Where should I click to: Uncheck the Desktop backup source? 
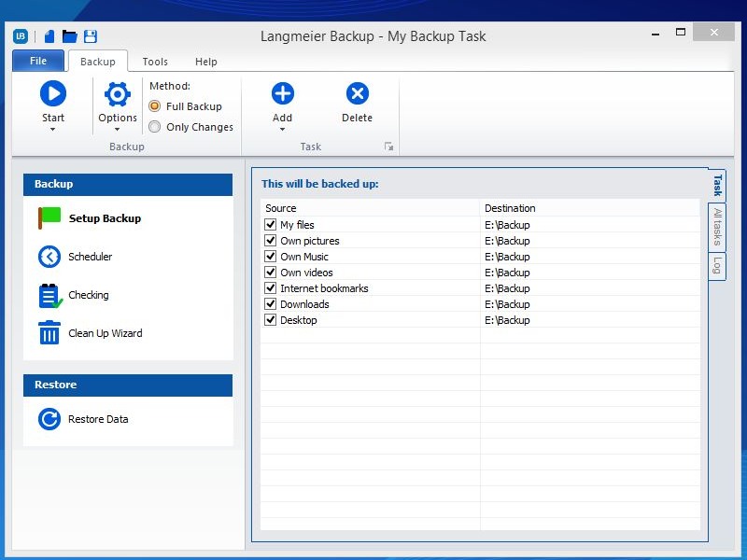tap(270, 319)
